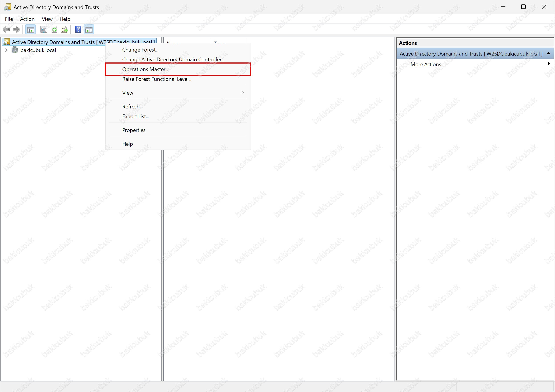Open the File menu

[9, 19]
